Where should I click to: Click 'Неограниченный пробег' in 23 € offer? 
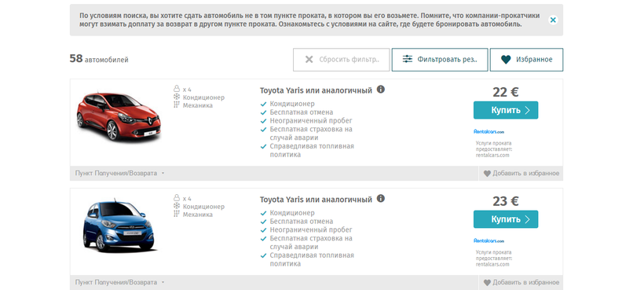(x=311, y=230)
